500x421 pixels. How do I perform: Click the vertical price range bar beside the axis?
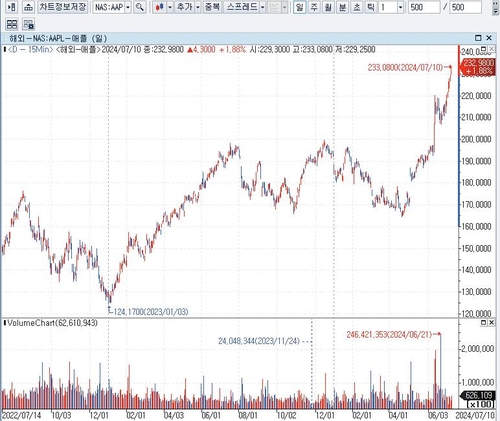pos(459,151)
